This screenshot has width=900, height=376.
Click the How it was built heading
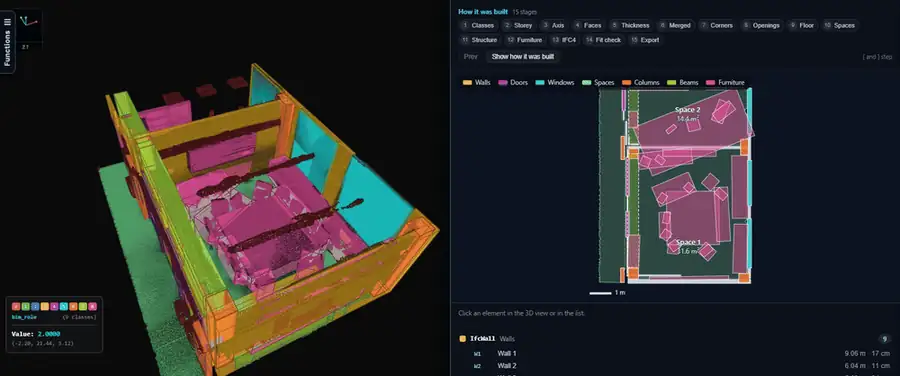point(483,11)
